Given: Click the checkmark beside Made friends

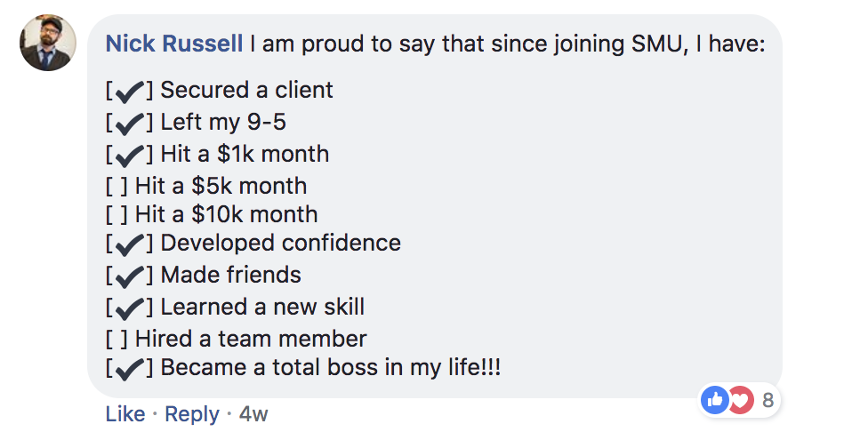Looking at the screenshot, I should coord(130,276).
